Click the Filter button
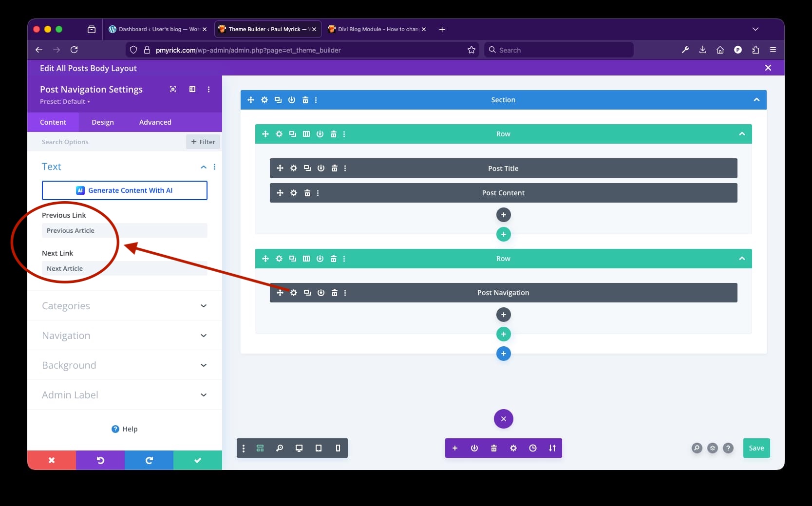Screen dimensions: 812x506 [203, 142]
